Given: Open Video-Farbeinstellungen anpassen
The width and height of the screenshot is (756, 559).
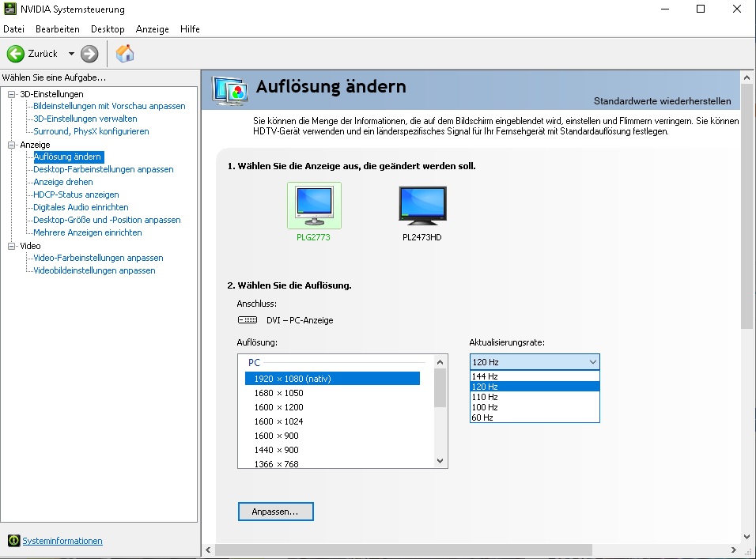Looking at the screenshot, I should click(x=98, y=258).
